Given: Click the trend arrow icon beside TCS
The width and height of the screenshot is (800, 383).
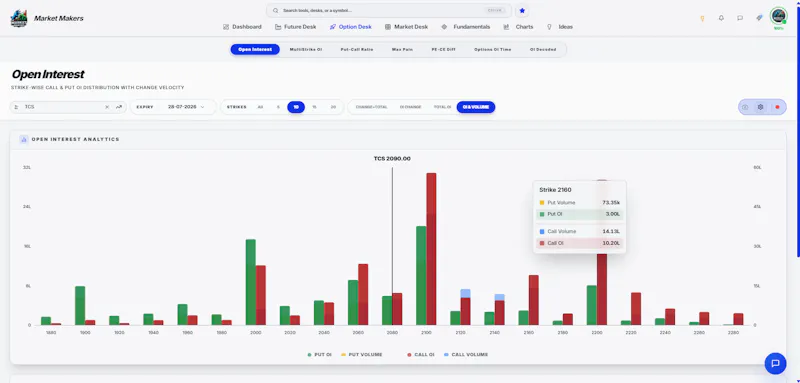Looking at the screenshot, I should pos(119,107).
